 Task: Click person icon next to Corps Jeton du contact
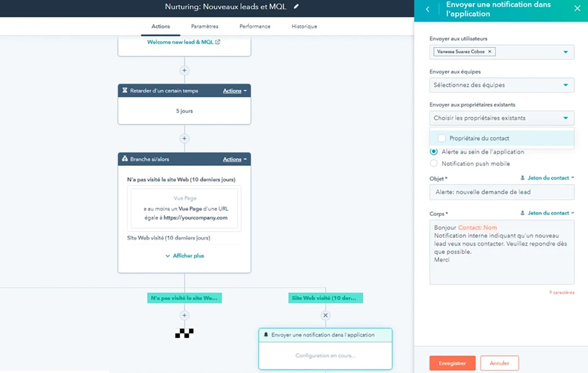pyautogui.click(x=522, y=213)
